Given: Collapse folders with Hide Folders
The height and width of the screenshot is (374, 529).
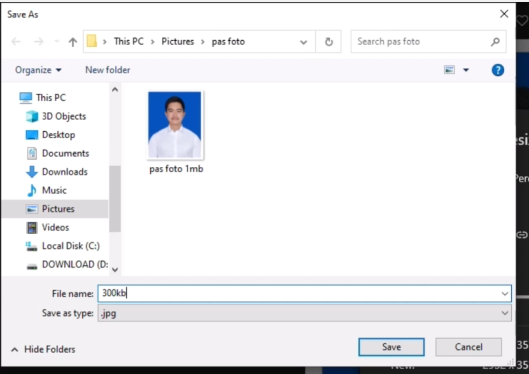Looking at the screenshot, I should pyautogui.click(x=43, y=349).
